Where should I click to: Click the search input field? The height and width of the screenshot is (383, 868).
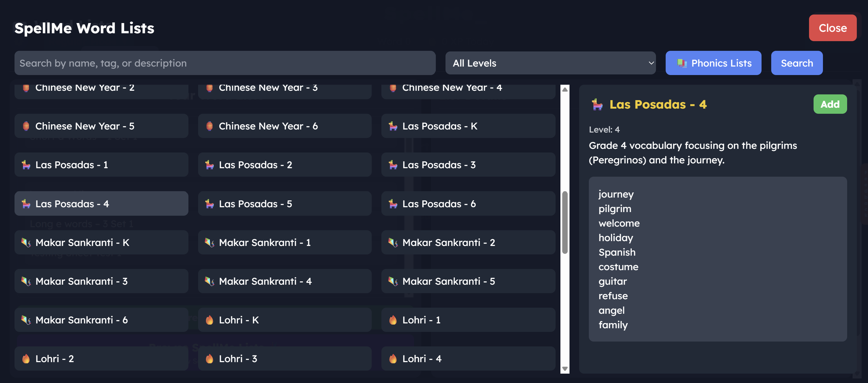pyautogui.click(x=225, y=63)
